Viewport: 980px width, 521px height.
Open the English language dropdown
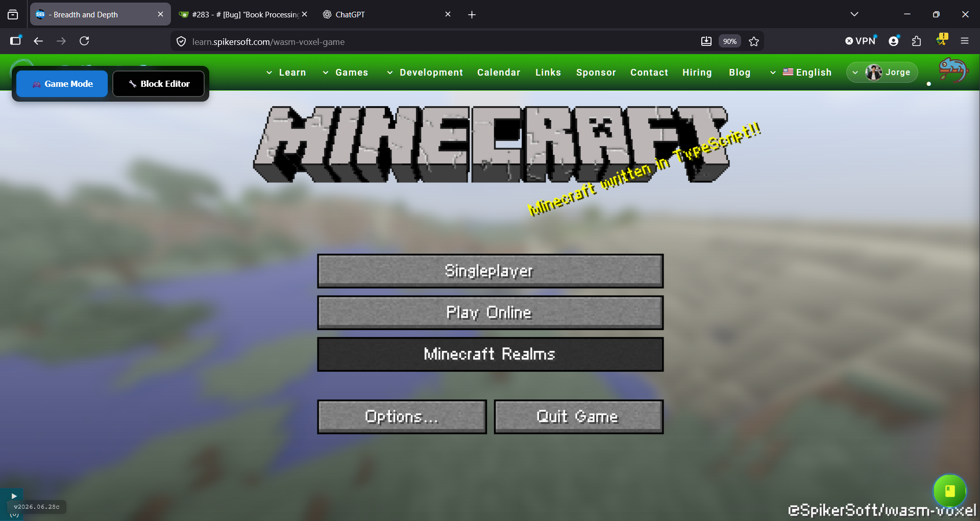(x=801, y=73)
